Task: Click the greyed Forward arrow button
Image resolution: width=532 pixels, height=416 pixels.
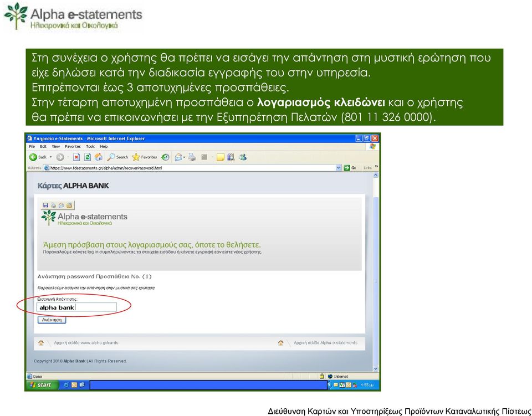Action: click(60, 157)
